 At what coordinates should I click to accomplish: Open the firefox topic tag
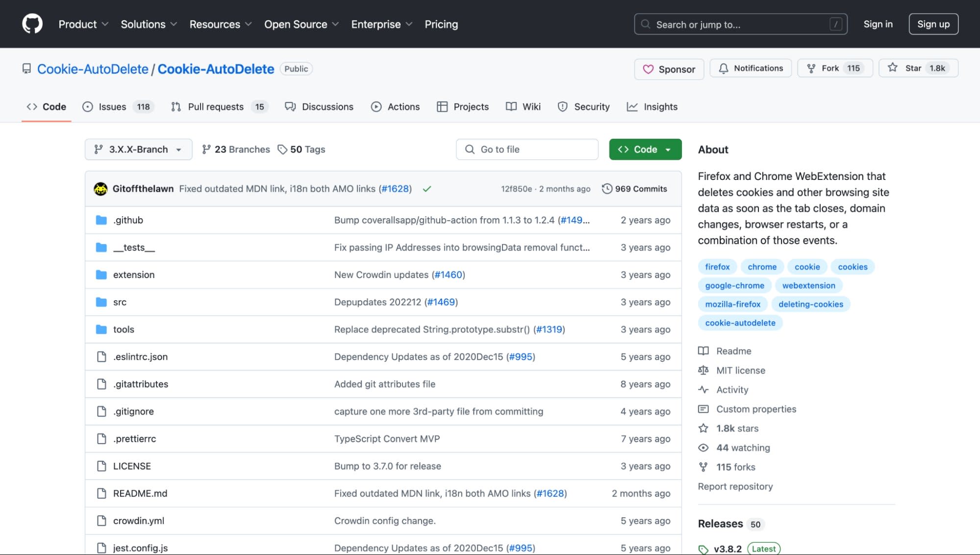coord(717,267)
